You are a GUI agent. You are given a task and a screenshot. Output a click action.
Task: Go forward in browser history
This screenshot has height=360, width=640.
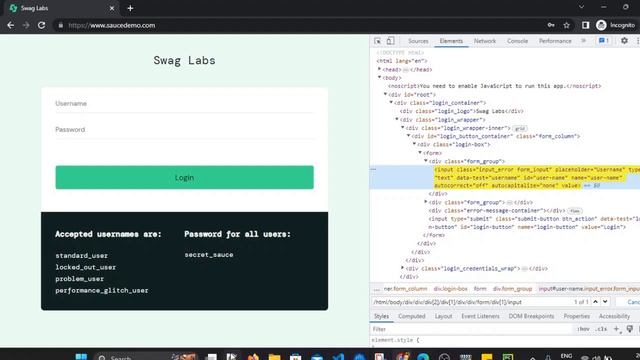(x=26, y=25)
